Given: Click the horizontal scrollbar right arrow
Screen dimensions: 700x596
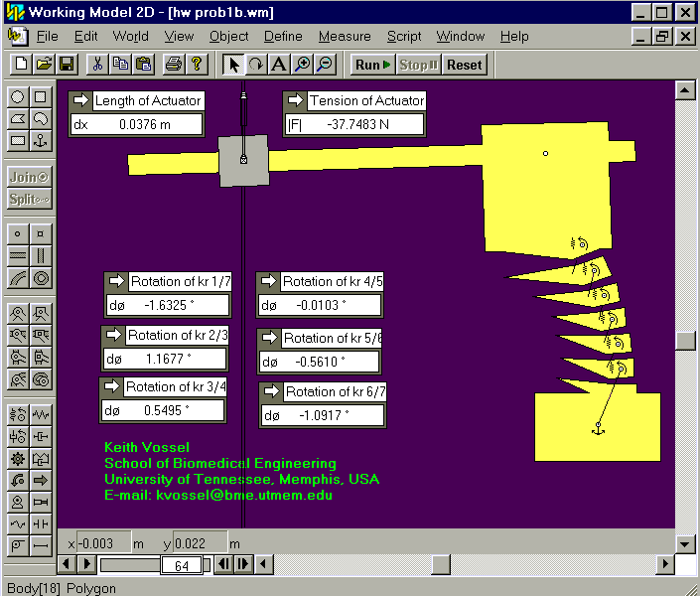Looking at the screenshot, I should [665, 564].
